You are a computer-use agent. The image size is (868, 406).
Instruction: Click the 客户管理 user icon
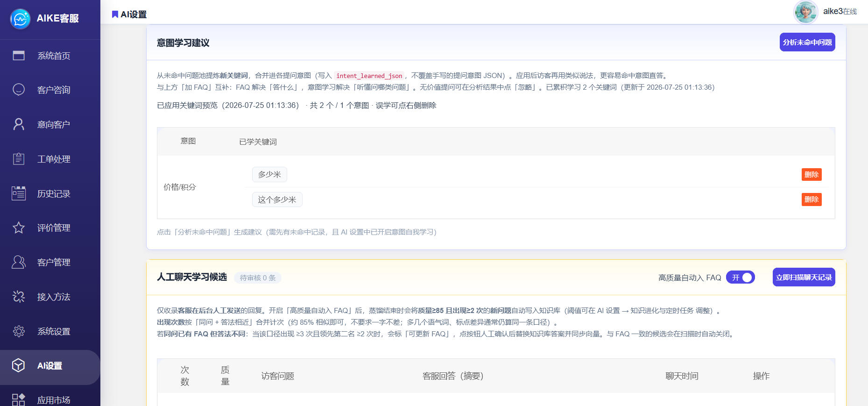pos(19,262)
